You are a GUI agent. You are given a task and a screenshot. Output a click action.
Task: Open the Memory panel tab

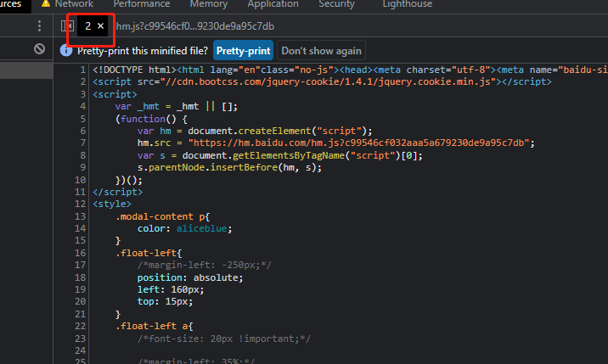coord(209,4)
